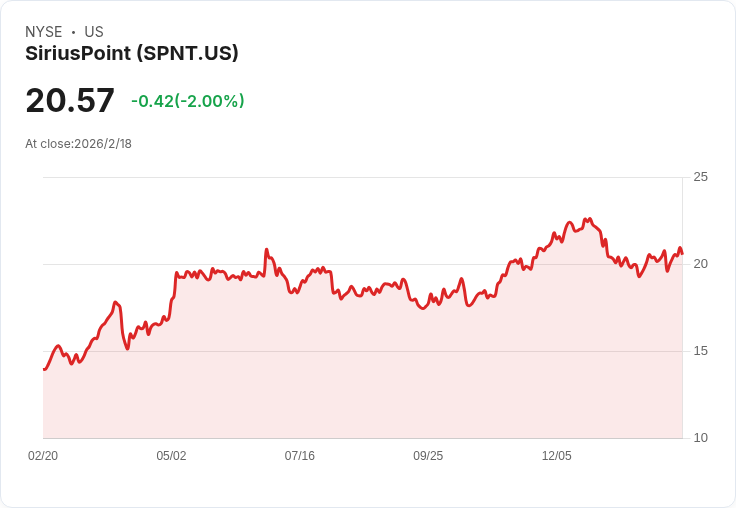
Task: Click the starting point of the red price line
Action: click(44, 369)
